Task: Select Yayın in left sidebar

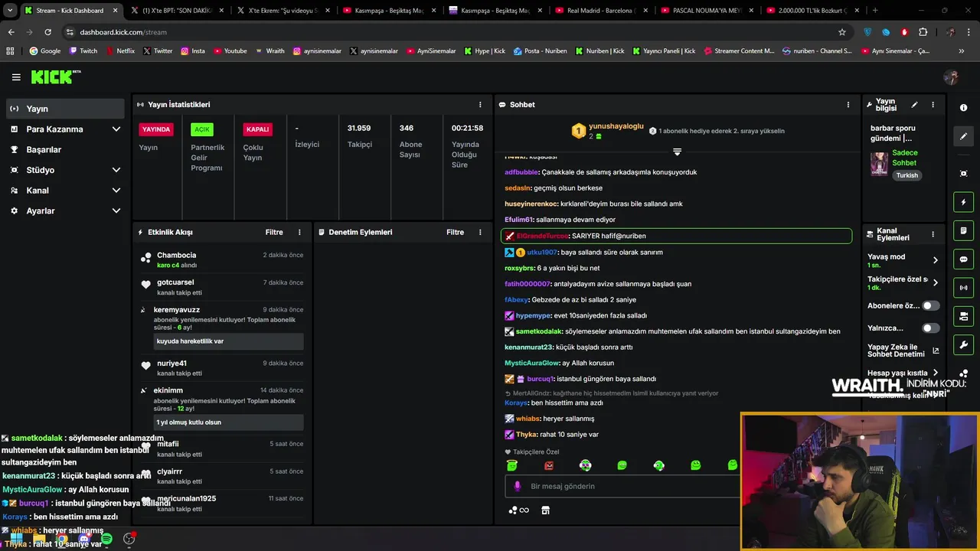Action: tap(65, 109)
